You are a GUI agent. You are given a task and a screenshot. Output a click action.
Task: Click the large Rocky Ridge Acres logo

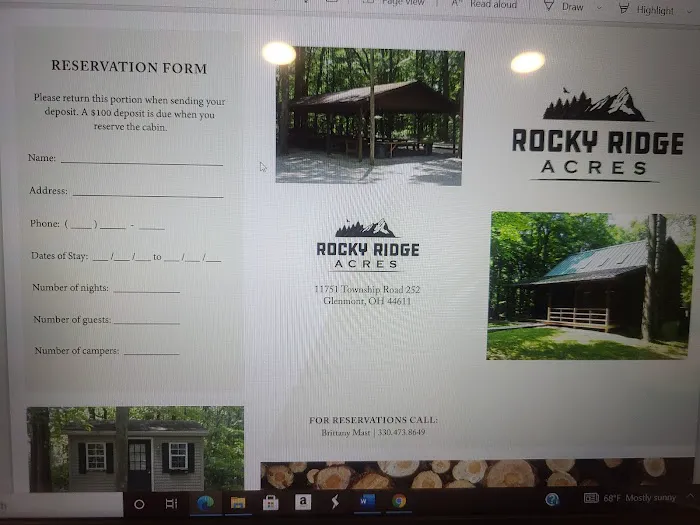[x=597, y=134]
